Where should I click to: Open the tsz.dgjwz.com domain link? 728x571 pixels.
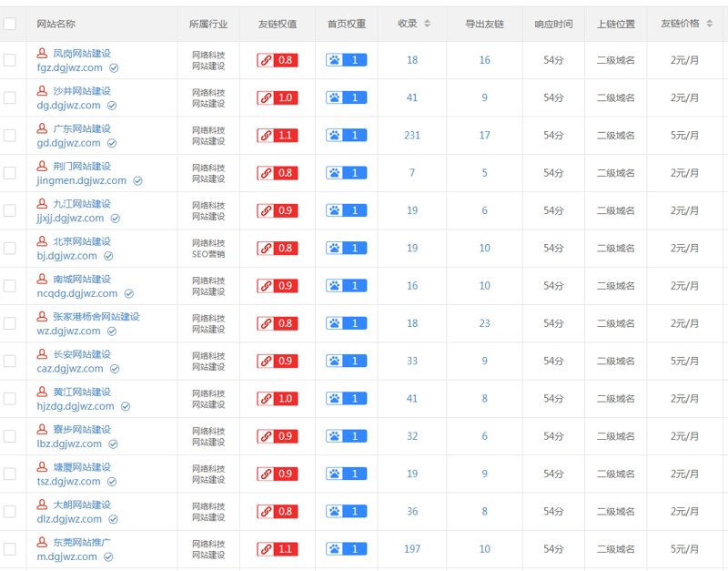[69, 482]
